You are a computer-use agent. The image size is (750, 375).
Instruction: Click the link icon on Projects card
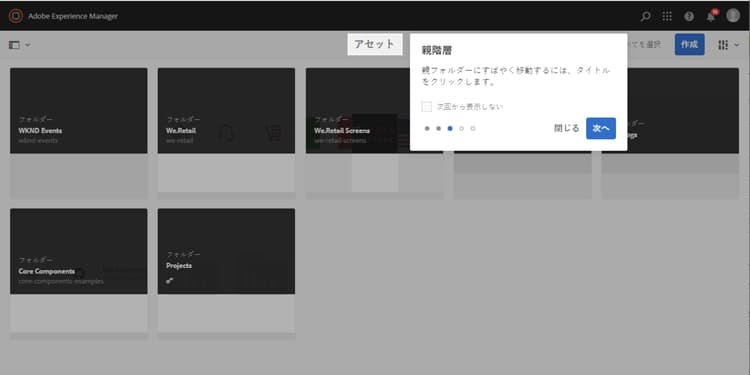[x=169, y=281]
